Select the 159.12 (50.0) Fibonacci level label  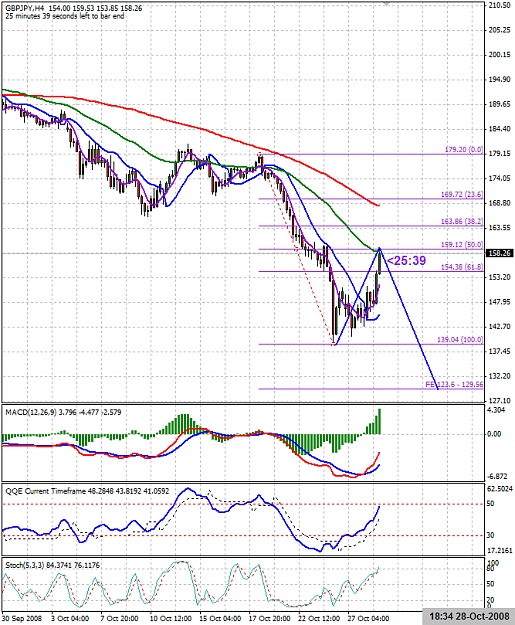pos(462,245)
